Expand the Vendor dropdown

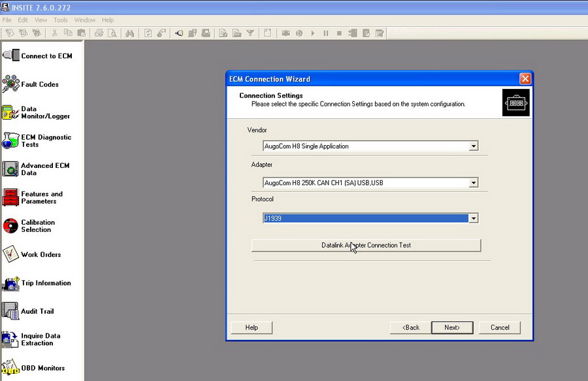pos(474,146)
